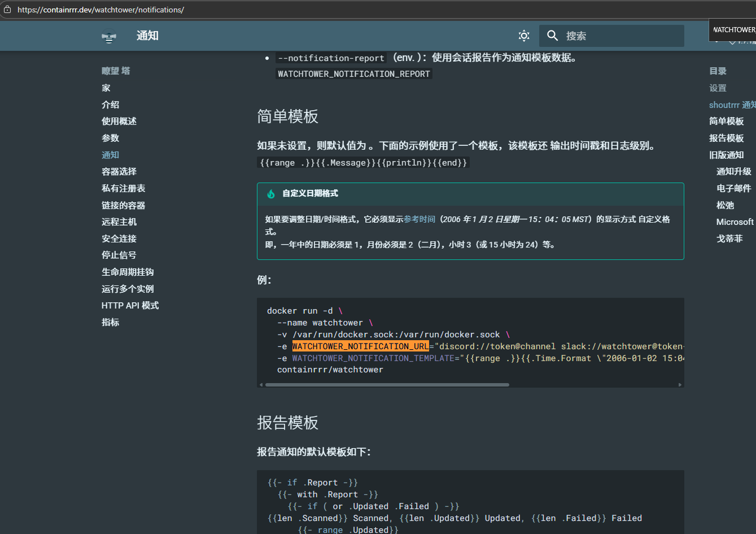
Task: Click the highlighted WATCHTOWER_NOTIFICATION_URL text
Action: coord(360,346)
